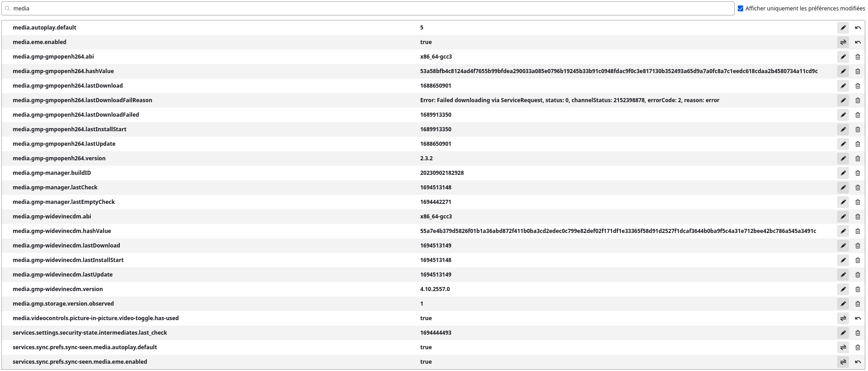Edit media.gmp-gmpopenh264.hashValue with the pencil
Image resolution: width=868 pixels, height=371 pixels.
(843, 71)
